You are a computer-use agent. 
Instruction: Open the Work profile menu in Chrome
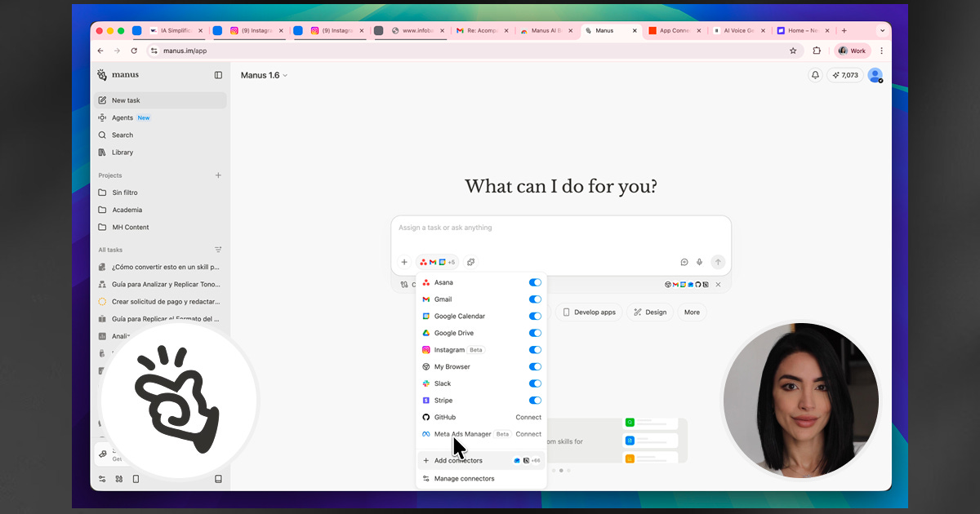point(852,51)
